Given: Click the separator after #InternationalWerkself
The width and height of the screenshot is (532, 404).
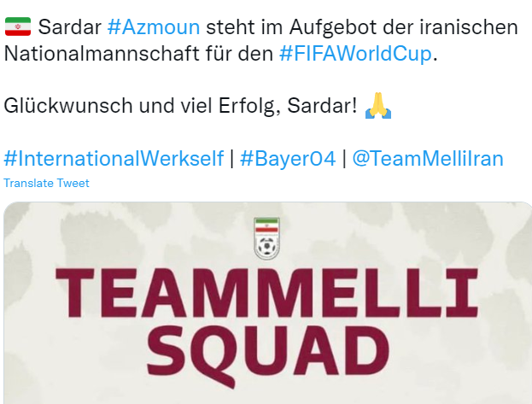Looking at the screenshot, I should 232,158.
